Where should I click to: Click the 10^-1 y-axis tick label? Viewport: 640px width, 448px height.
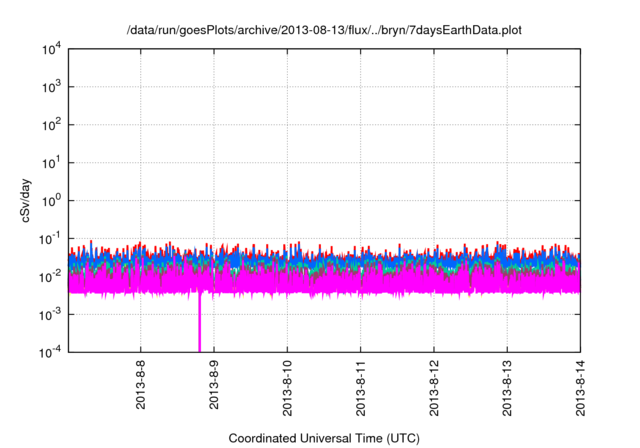[x=50, y=239]
